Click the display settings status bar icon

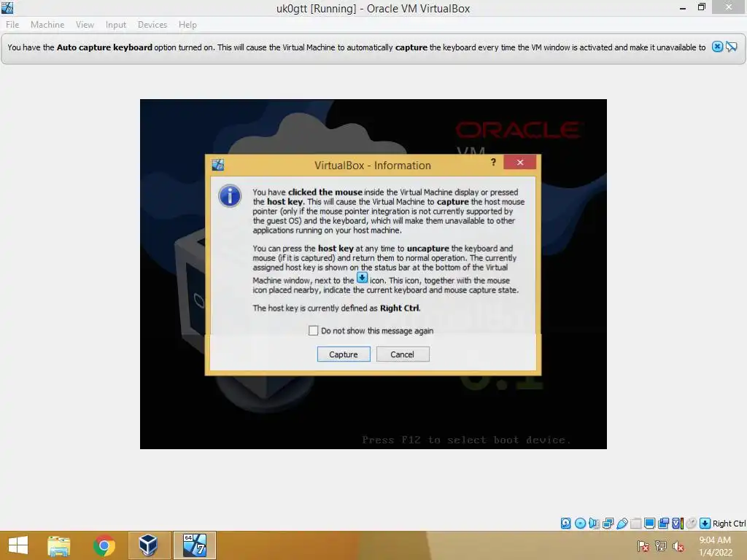coord(649,524)
